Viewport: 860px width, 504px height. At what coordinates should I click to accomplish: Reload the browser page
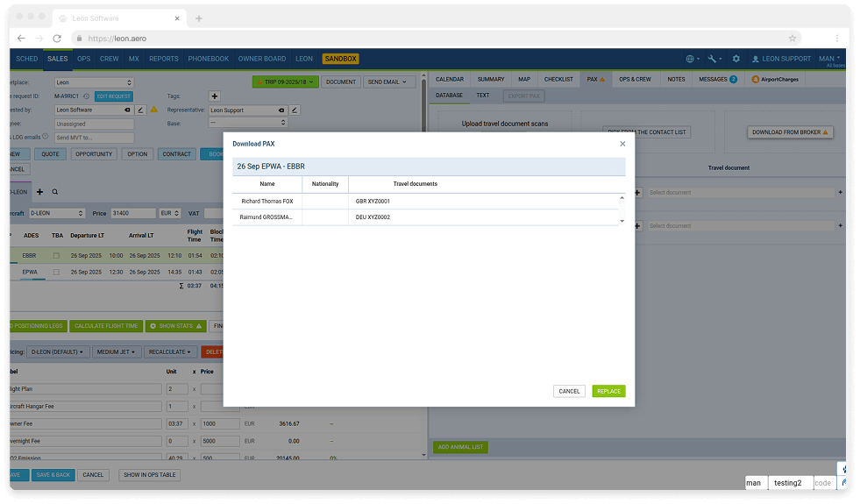[57, 39]
